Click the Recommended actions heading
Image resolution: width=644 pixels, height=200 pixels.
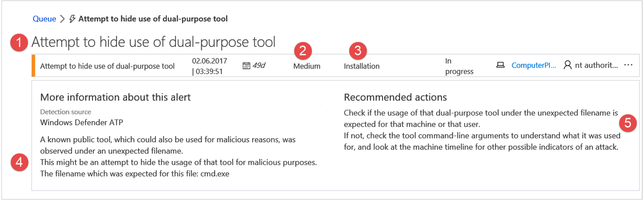(x=395, y=97)
